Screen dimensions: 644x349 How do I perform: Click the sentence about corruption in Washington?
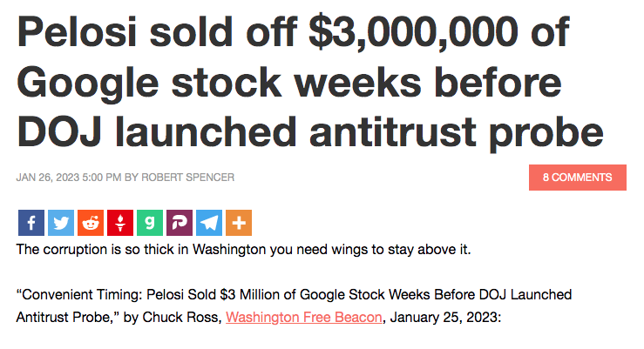pos(243,249)
